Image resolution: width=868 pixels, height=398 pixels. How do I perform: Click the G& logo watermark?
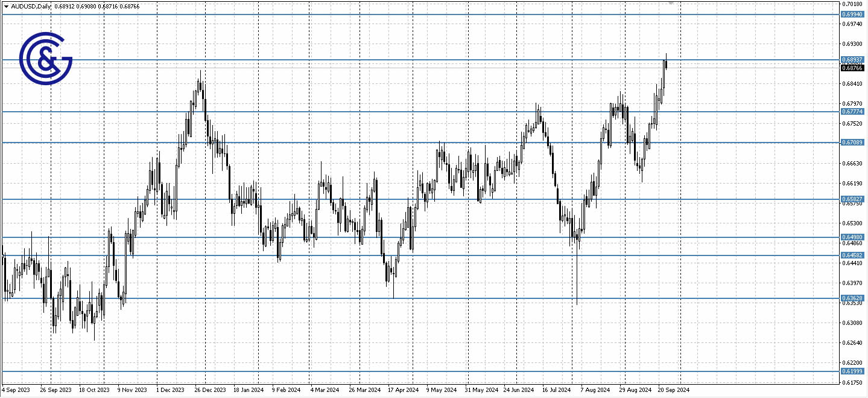(46, 59)
